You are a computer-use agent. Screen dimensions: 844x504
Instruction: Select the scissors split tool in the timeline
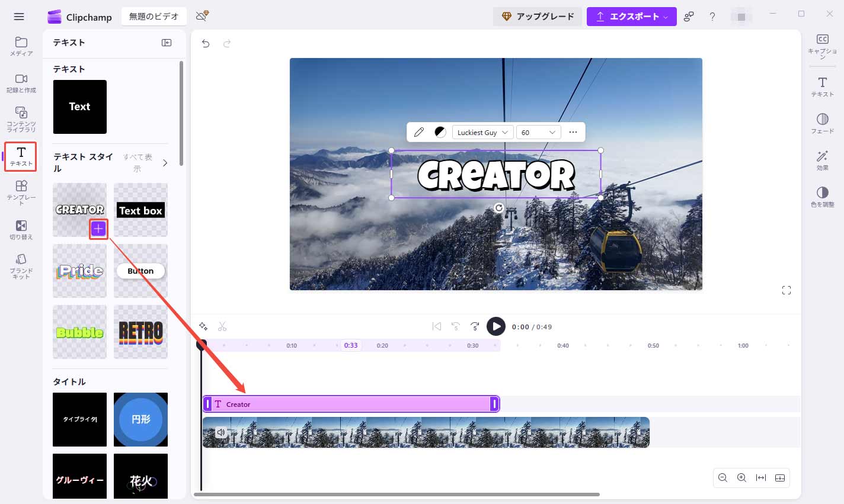(222, 326)
